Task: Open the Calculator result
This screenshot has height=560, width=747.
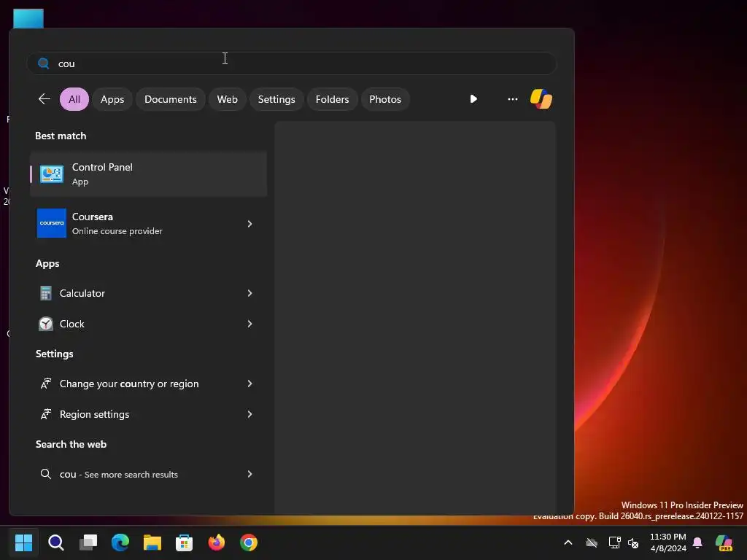Action: pyautogui.click(x=148, y=293)
